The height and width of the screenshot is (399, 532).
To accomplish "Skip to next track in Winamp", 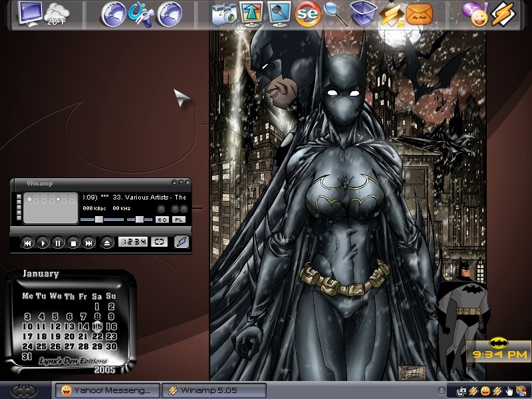I will click(x=89, y=243).
